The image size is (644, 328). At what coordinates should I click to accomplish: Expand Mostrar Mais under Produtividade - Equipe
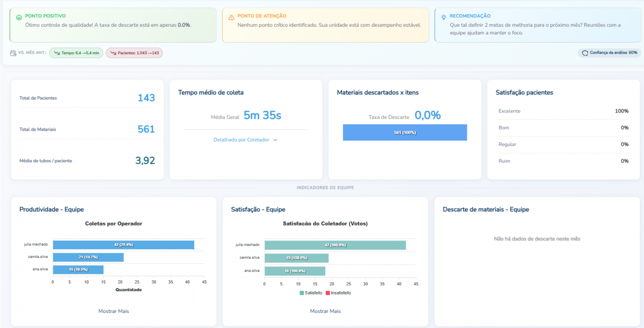pos(114,311)
